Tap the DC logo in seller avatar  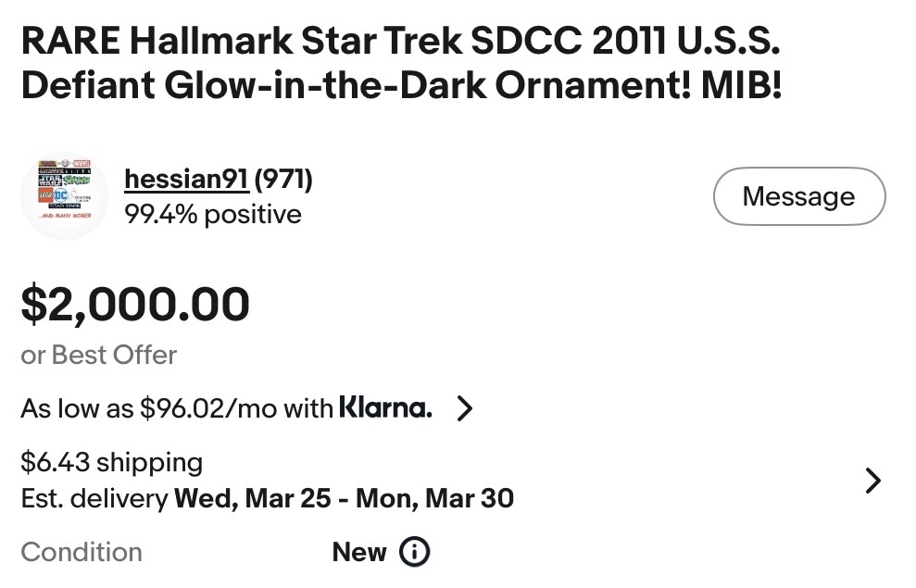[63, 197]
